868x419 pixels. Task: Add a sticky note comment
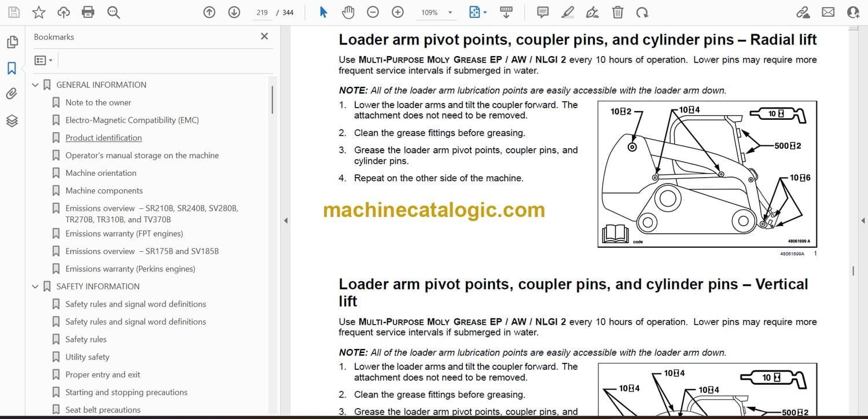(543, 12)
